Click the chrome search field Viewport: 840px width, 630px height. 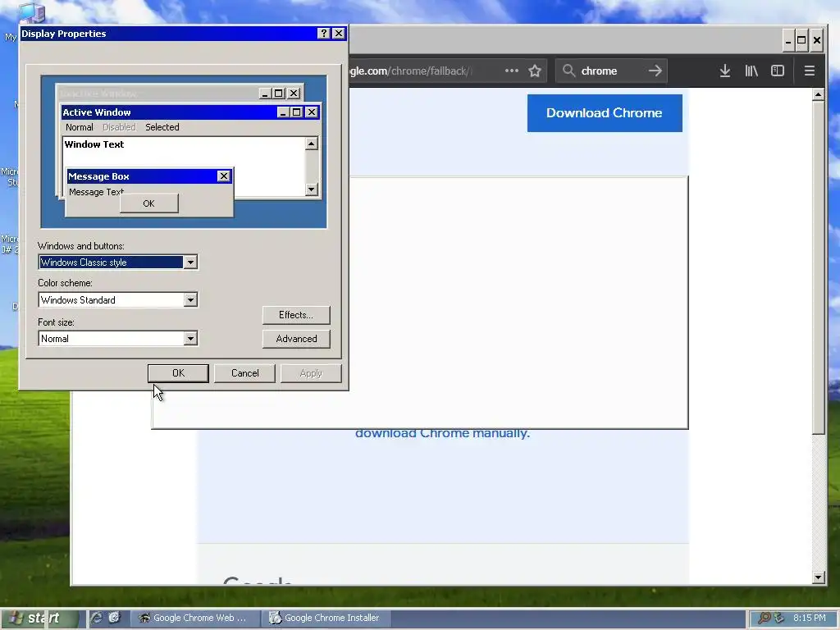point(610,71)
